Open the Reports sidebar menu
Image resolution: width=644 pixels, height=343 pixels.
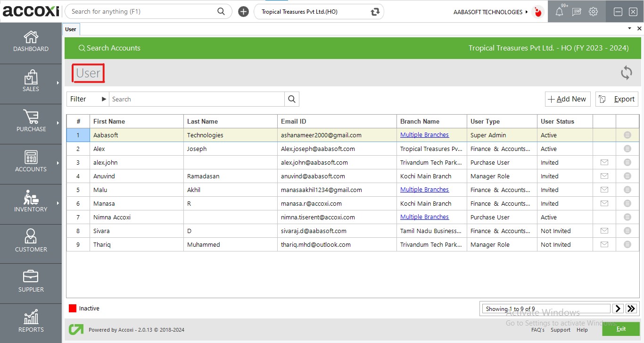pos(31,322)
